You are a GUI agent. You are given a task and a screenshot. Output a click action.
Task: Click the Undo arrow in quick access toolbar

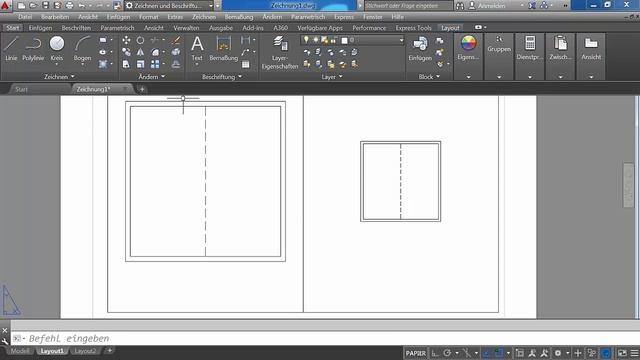point(82,5)
